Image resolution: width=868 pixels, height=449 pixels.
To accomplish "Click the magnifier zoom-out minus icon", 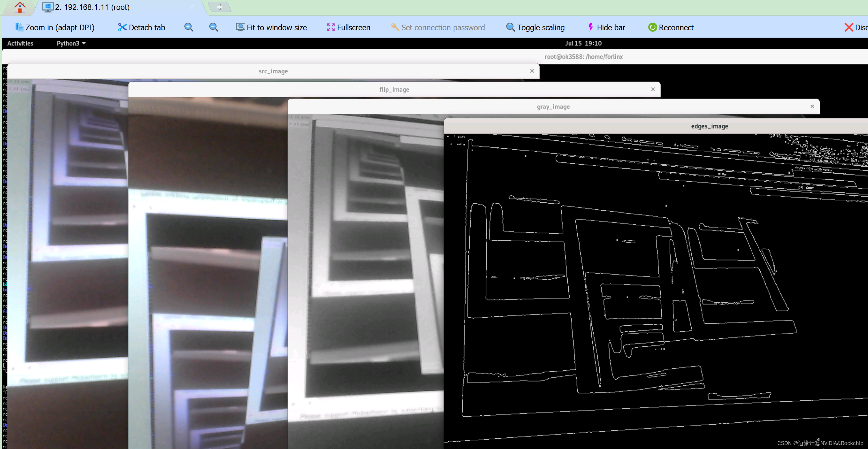I will pyautogui.click(x=214, y=27).
